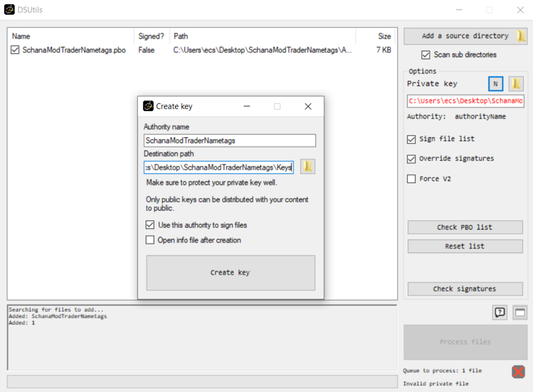This screenshot has width=533, height=392.
Task: Open the help speech-bubble icon
Action: [500, 313]
